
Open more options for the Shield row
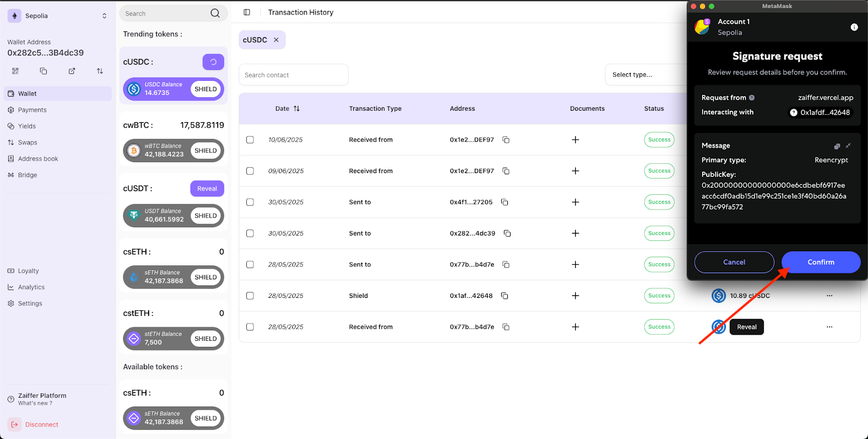[x=829, y=296]
